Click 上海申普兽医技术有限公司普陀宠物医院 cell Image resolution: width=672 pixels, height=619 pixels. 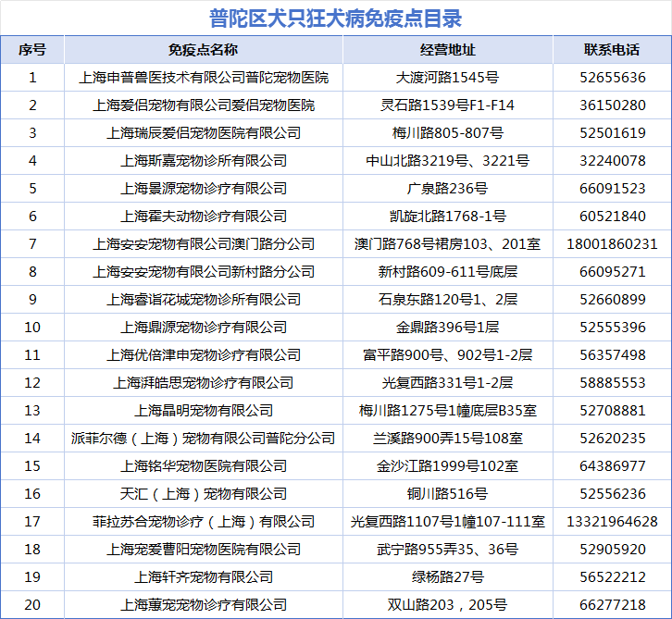204,78
